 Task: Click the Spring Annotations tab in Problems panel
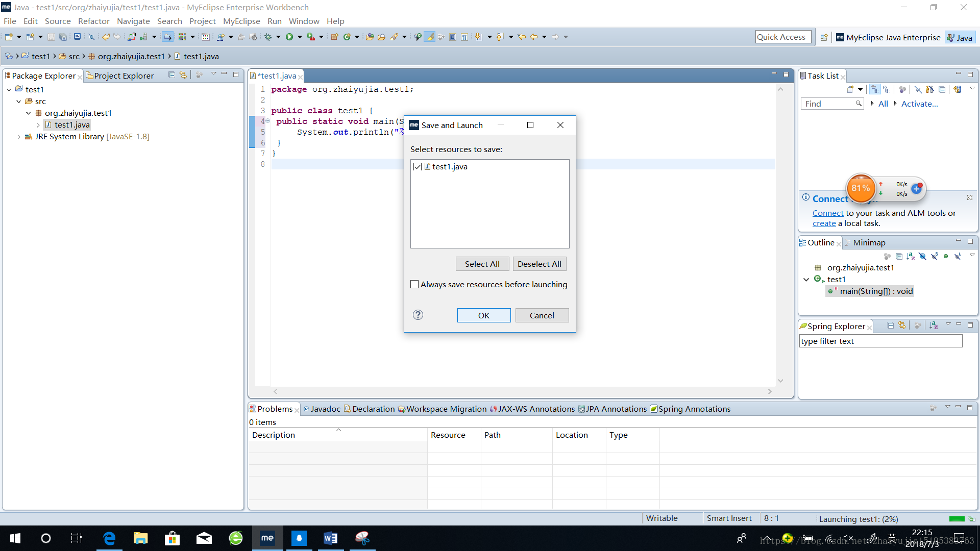point(694,408)
